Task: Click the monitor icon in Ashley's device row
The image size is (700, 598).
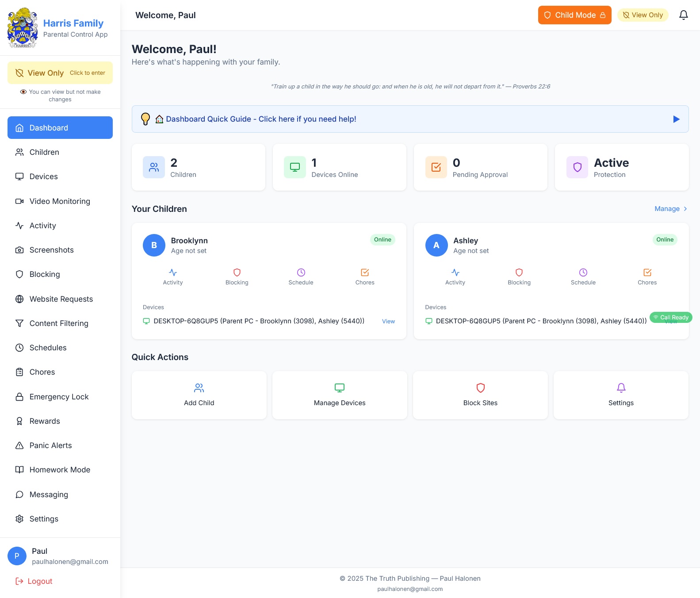Action: click(x=429, y=321)
